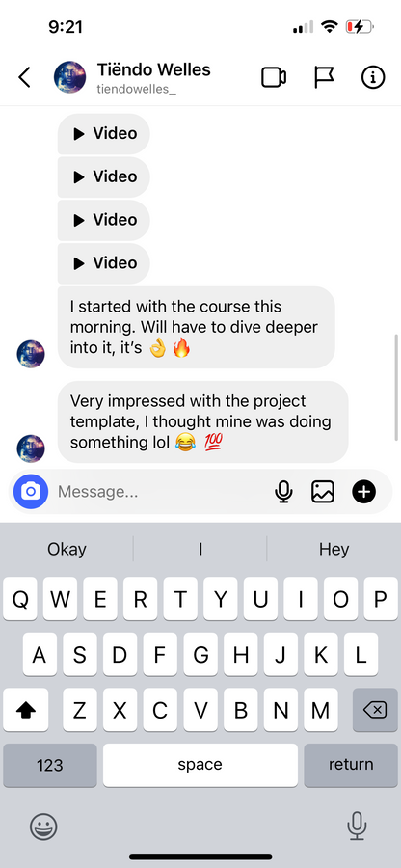Select the 'Okay' keyboard suggestion

[x=67, y=549]
